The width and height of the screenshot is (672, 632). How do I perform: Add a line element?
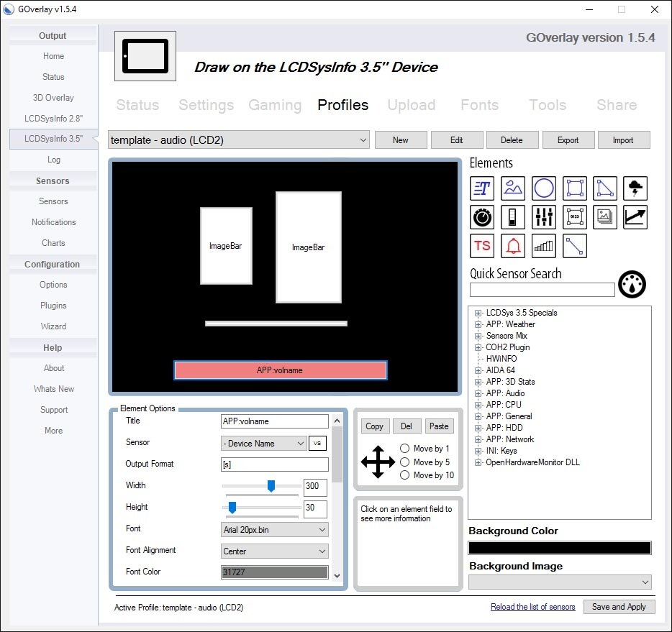[x=574, y=246]
